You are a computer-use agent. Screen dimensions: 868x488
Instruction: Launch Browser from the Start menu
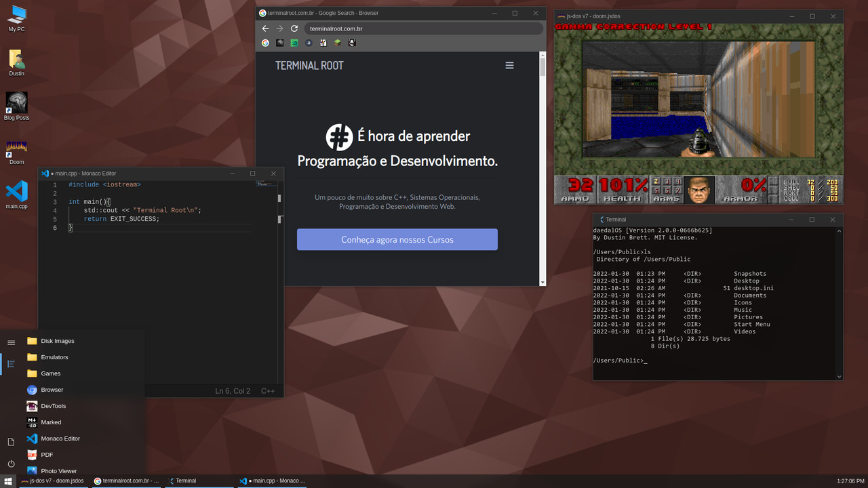(x=83, y=390)
